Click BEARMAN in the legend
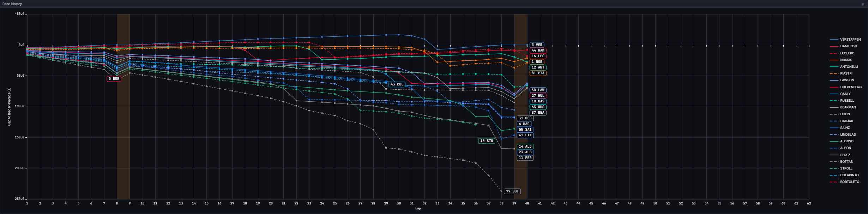The image size is (868, 214). (x=843, y=107)
